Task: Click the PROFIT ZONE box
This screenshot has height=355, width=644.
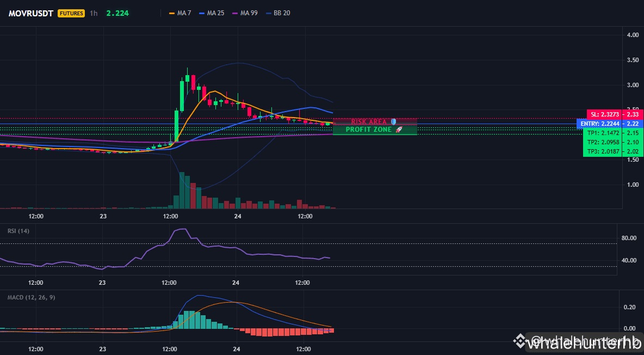Action: [375, 130]
